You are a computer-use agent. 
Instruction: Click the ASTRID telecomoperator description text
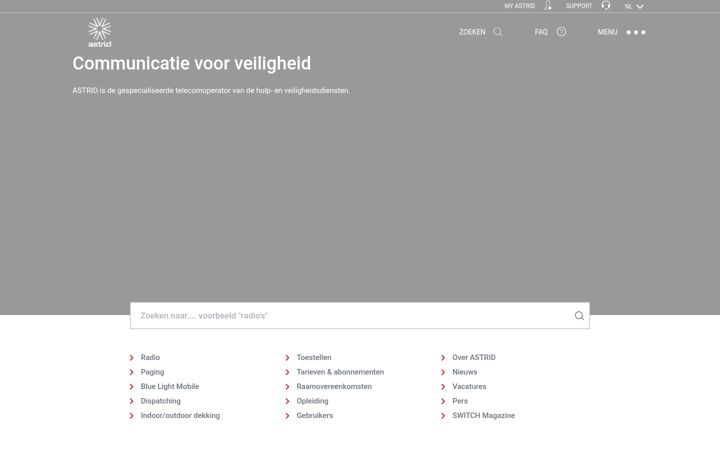pos(211,90)
